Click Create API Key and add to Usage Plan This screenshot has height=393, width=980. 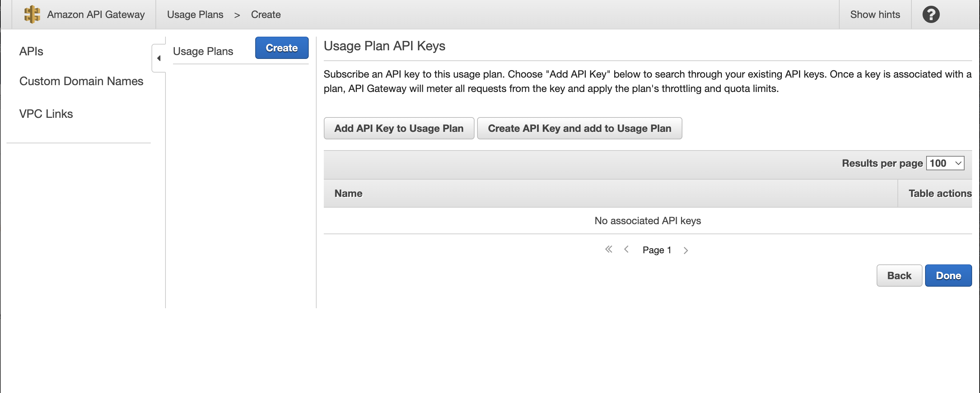click(579, 128)
